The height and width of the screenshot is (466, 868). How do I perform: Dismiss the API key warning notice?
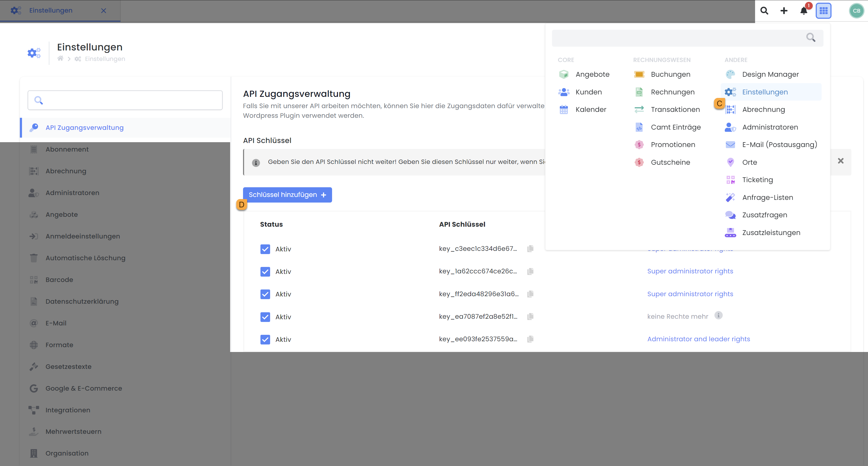coord(840,161)
